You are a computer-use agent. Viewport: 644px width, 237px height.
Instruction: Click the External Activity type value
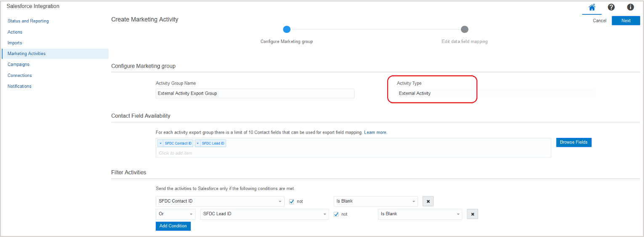(x=415, y=93)
